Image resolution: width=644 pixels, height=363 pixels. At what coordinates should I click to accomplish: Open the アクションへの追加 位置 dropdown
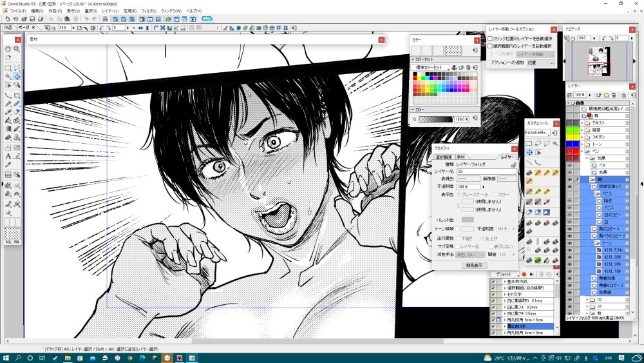pos(540,63)
